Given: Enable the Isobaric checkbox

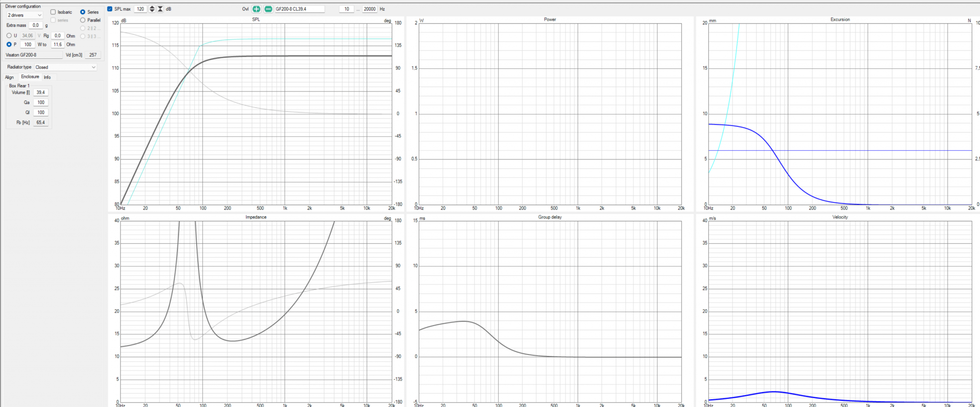Looking at the screenshot, I should [53, 12].
